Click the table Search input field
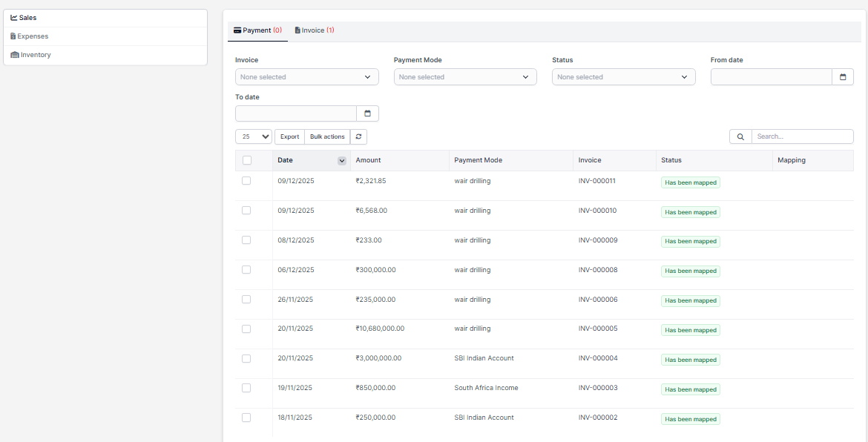 point(802,136)
